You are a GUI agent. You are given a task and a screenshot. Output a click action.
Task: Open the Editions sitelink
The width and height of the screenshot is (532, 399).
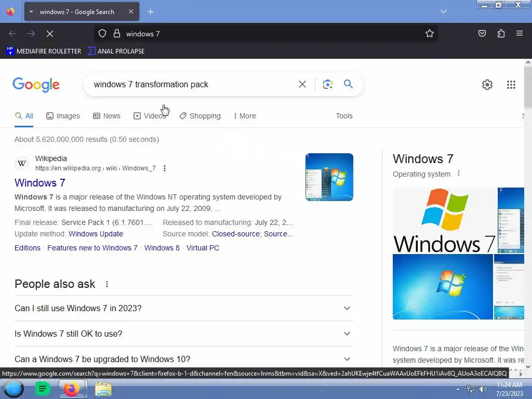click(28, 248)
